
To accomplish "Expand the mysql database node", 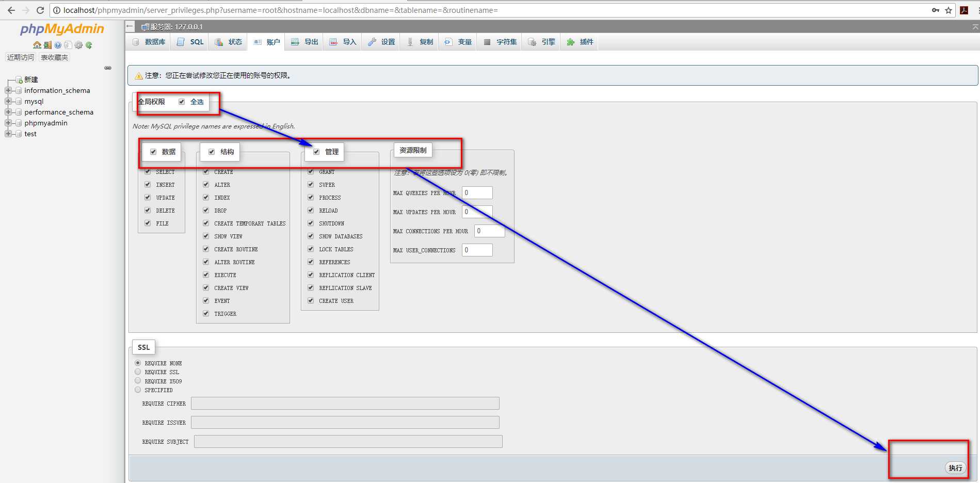I will click(8, 101).
